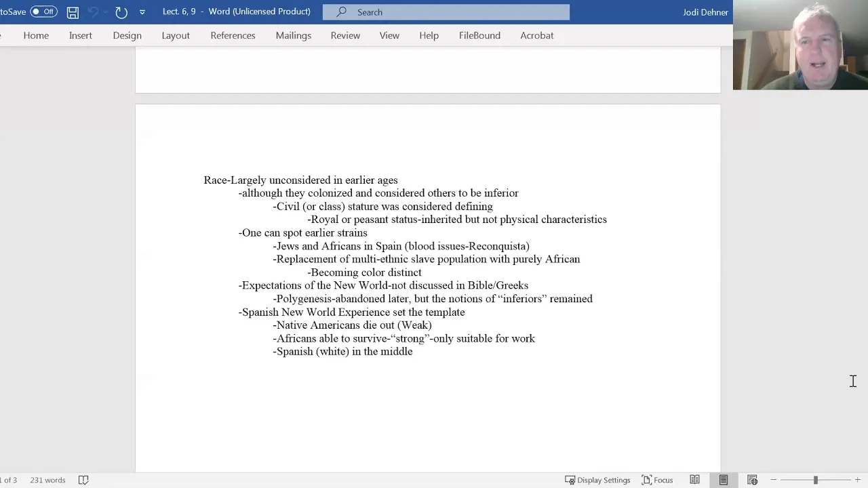The width and height of the screenshot is (868, 488).
Task: Open the FileBound tab
Action: (x=479, y=35)
